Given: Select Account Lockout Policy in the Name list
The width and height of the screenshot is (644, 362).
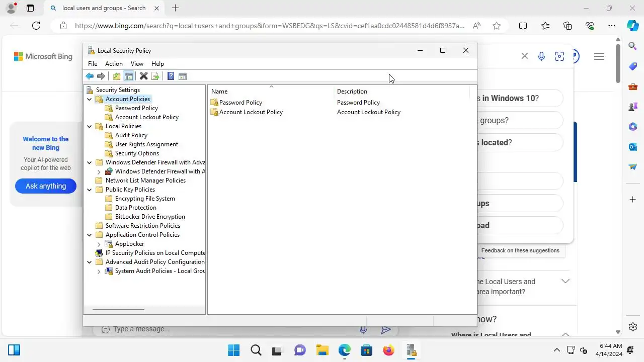Looking at the screenshot, I should click(x=251, y=112).
